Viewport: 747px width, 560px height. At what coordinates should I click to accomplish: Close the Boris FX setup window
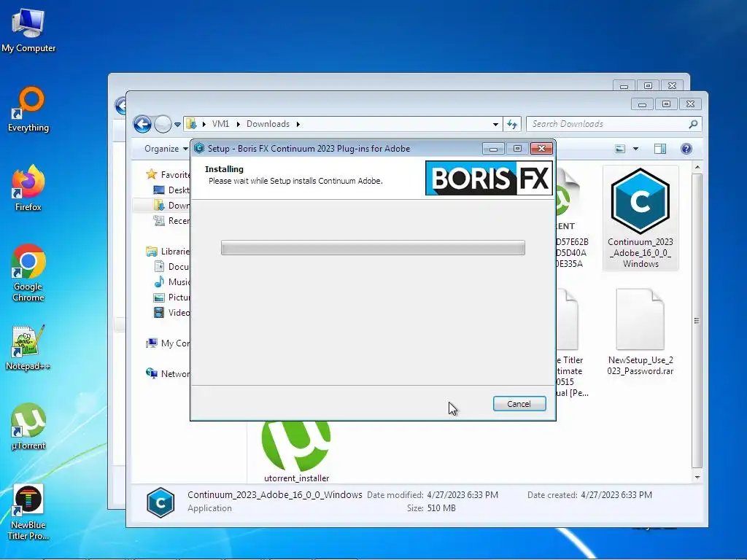pos(541,149)
